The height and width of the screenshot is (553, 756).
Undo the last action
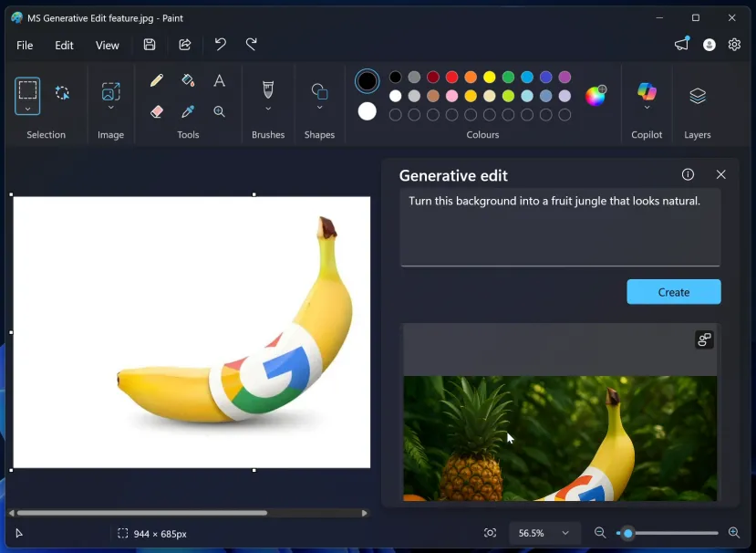point(219,45)
